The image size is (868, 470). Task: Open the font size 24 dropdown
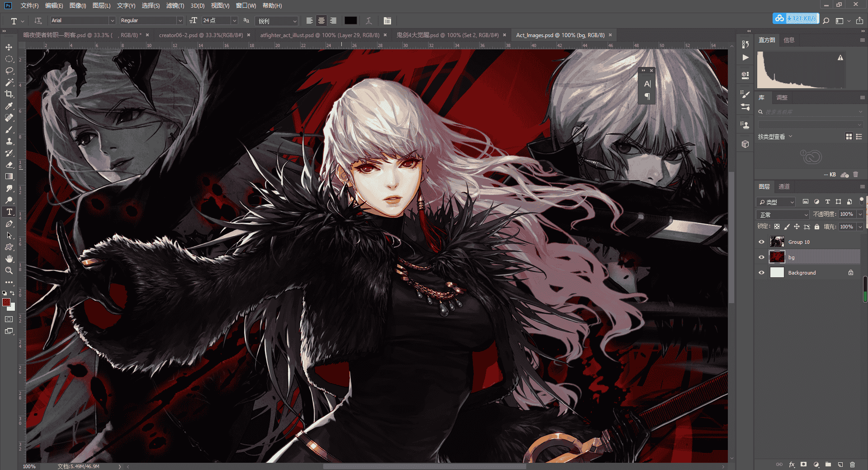[234, 20]
